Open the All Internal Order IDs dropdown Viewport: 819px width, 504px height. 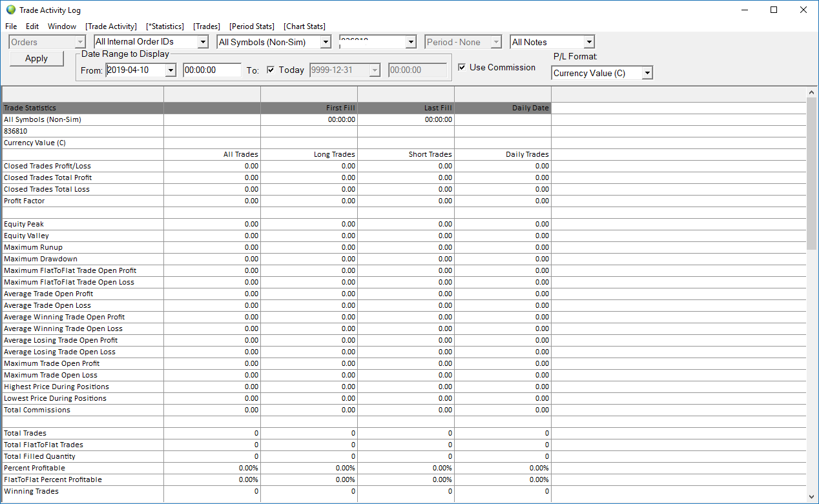coord(203,42)
